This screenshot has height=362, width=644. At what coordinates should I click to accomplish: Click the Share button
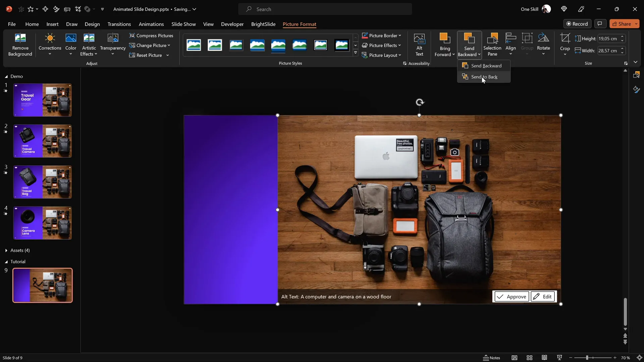(622, 24)
